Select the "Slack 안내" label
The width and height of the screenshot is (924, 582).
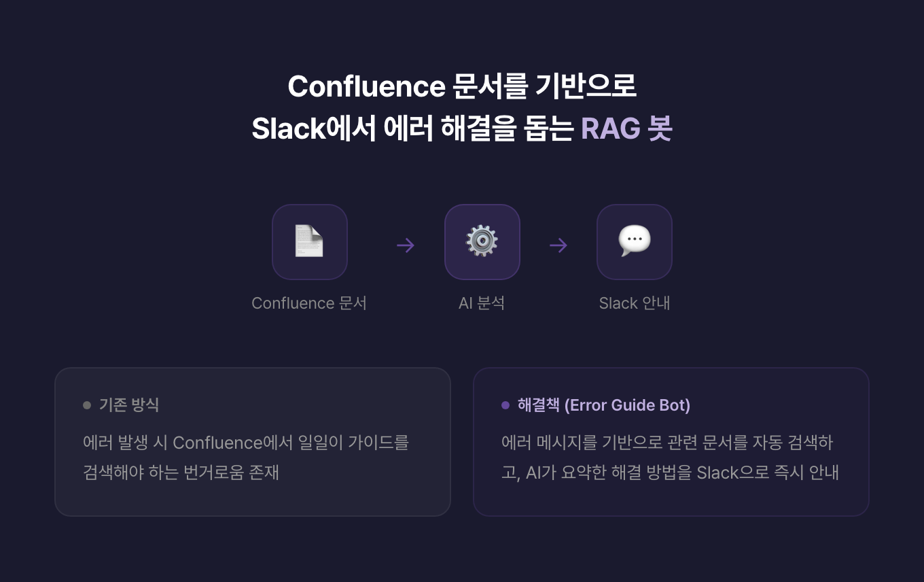634,303
